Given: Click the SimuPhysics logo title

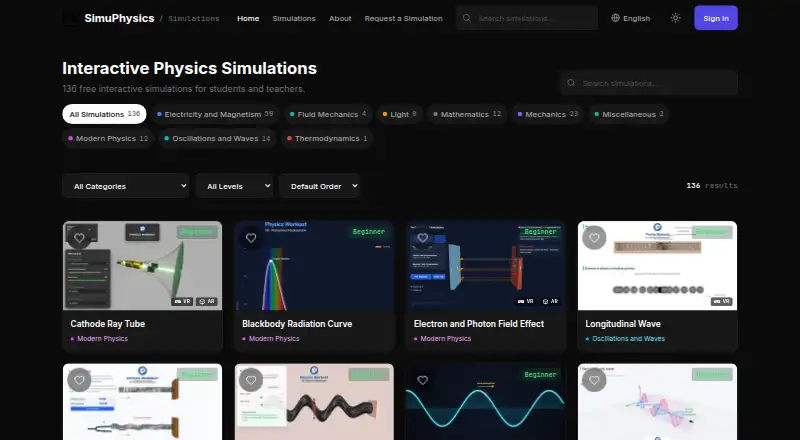Looking at the screenshot, I should pos(119,18).
